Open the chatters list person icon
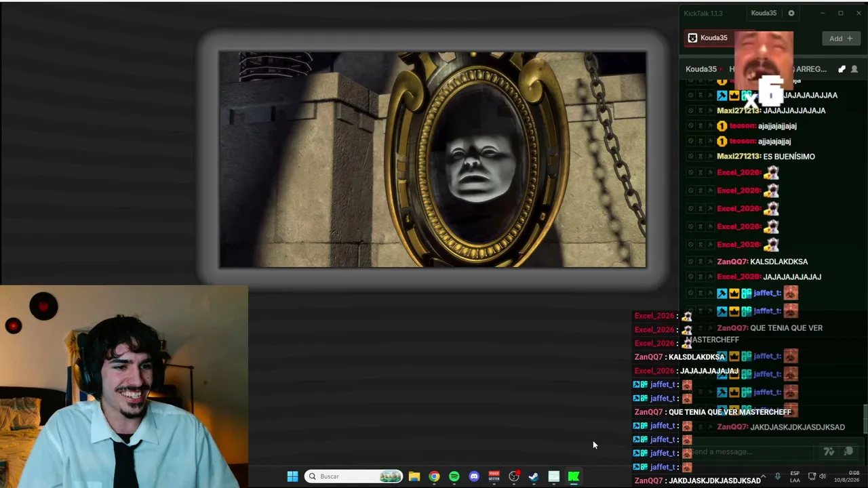The image size is (868, 488). [x=854, y=69]
